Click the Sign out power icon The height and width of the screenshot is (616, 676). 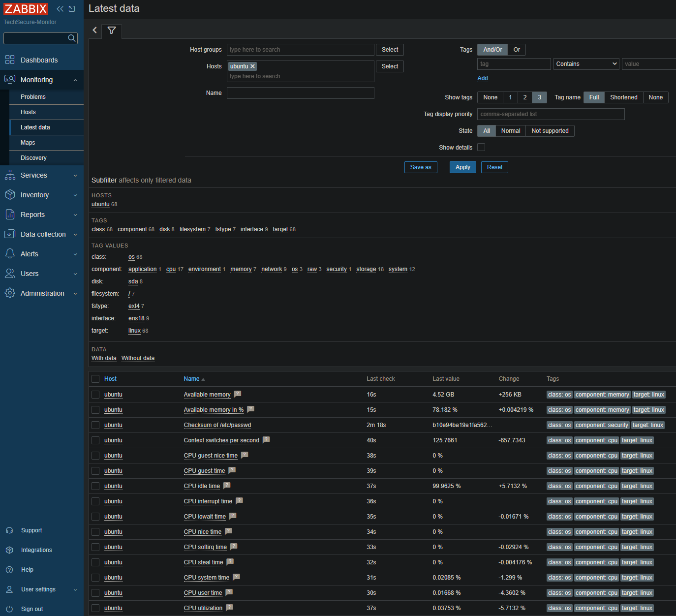coord(9,609)
